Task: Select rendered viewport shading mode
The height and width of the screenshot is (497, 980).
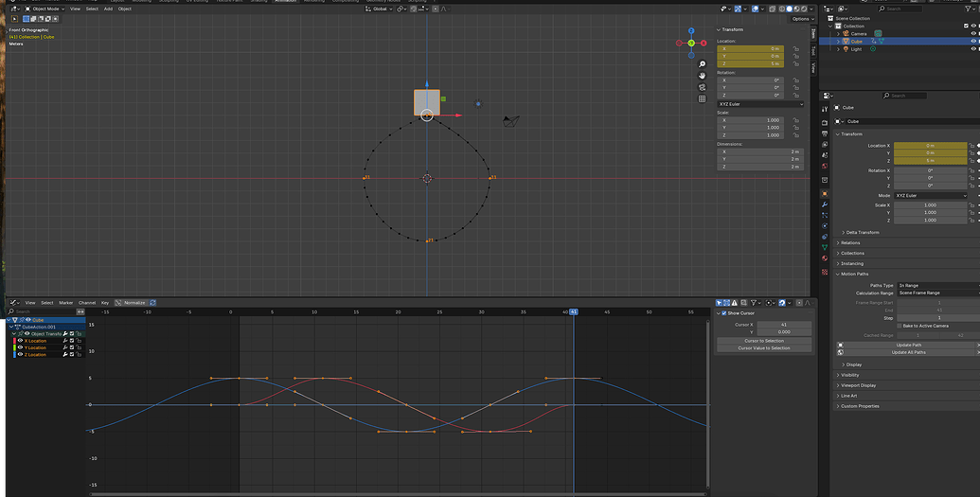Action: (x=804, y=9)
